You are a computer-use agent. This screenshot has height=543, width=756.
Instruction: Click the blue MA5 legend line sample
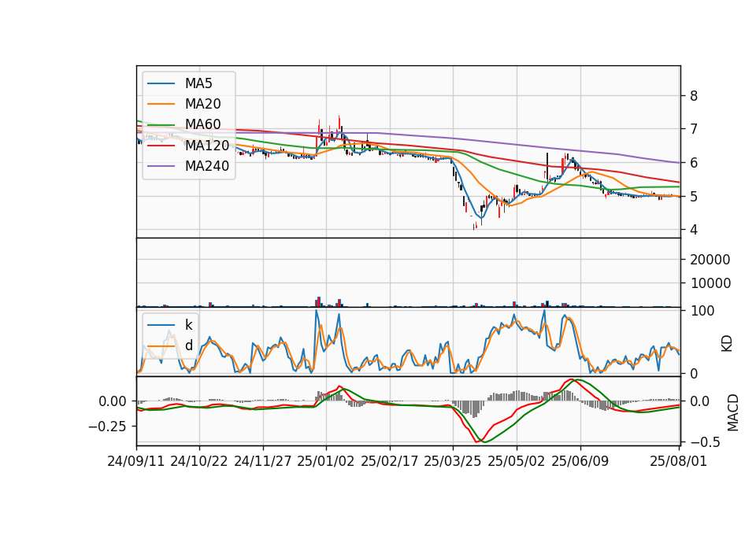[161, 83]
